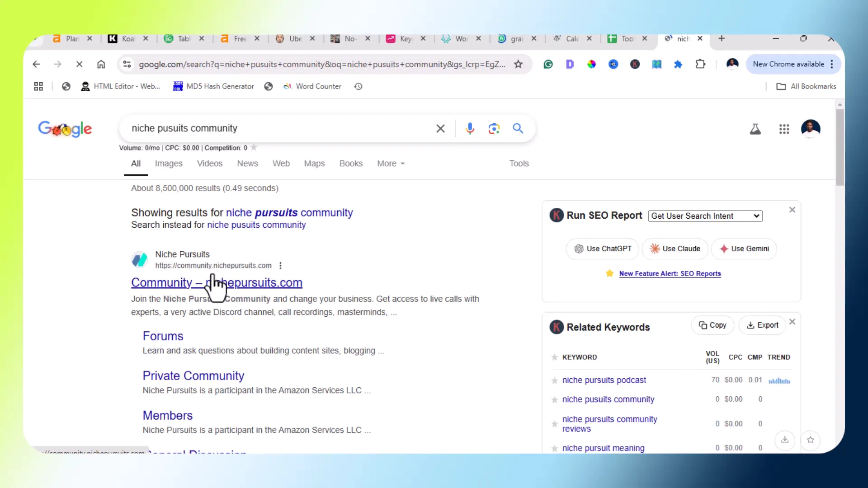The height and width of the screenshot is (488, 868).
Task: Open the Grammarly extension icon
Action: click(548, 64)
